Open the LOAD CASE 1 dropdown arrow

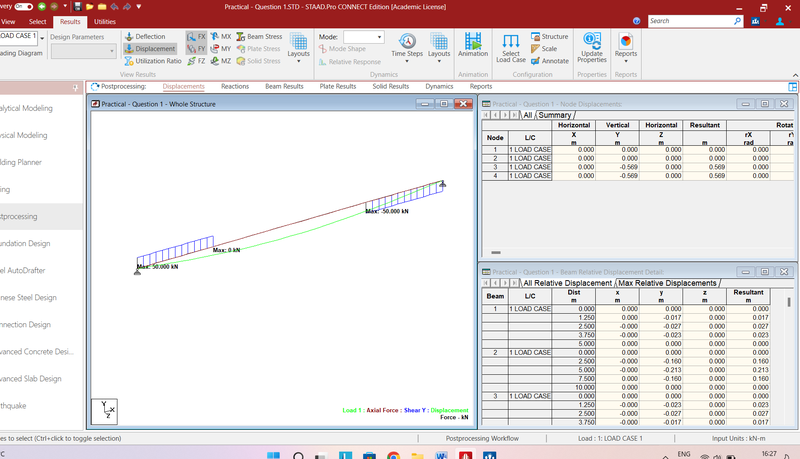pyautogui.click(x=42, y=37)
